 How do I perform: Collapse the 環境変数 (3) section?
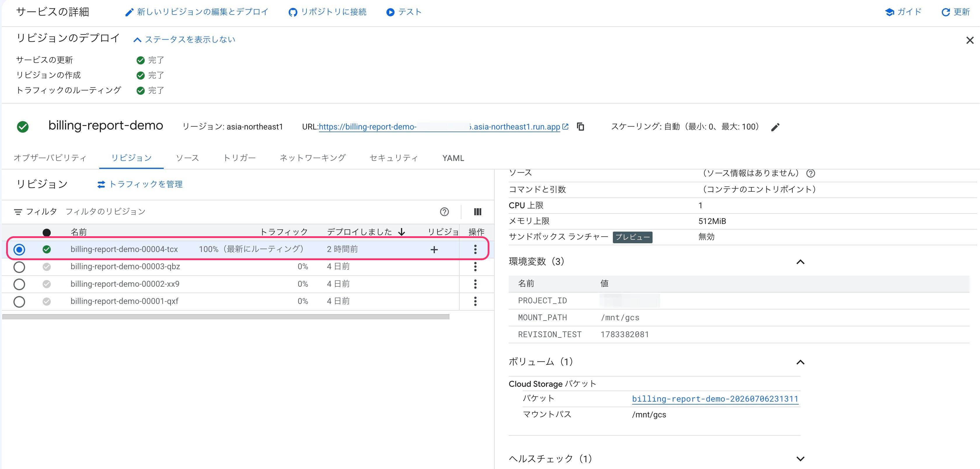[801, 262]
